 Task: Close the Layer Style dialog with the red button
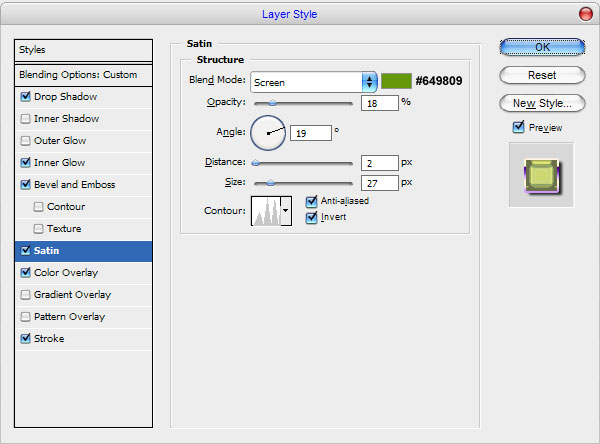pyautogui.click(x=585, y=14)
